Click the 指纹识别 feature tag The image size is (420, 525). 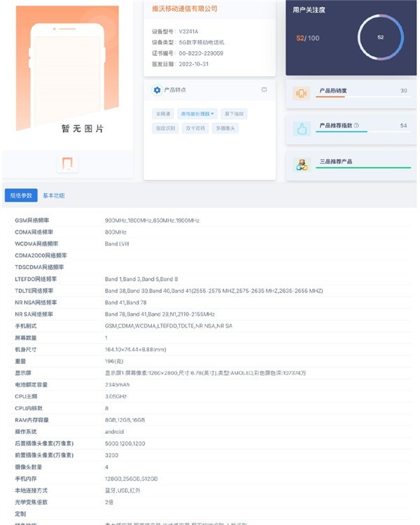click(x=165, y=128)
